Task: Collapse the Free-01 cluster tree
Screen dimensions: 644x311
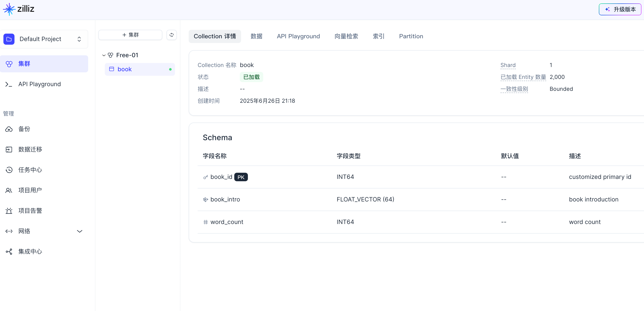Action: click(104, 55)
